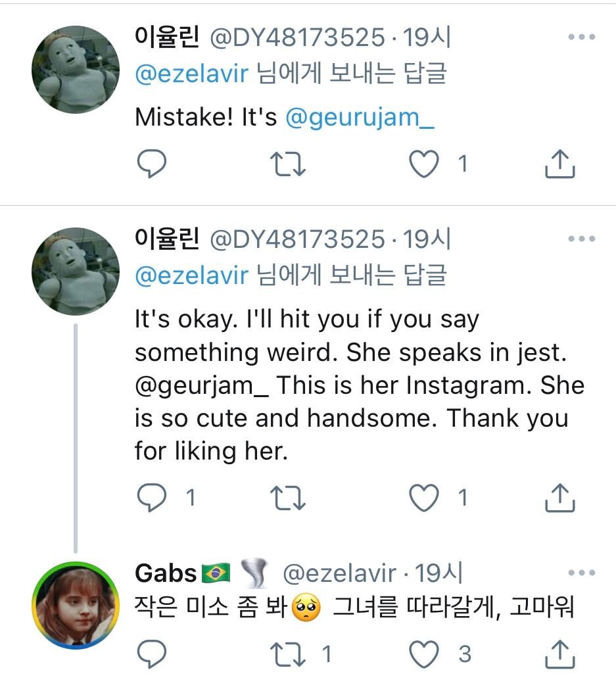Open the first tweet's author profile picture
Viewport: 616px width, 693px height.
pos(76,70)
